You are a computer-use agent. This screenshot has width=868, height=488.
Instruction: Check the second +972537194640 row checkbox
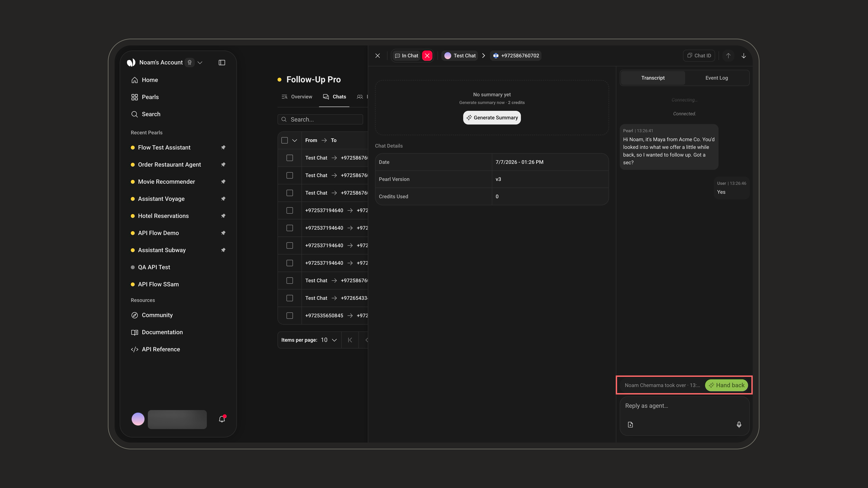coord(290,228)
